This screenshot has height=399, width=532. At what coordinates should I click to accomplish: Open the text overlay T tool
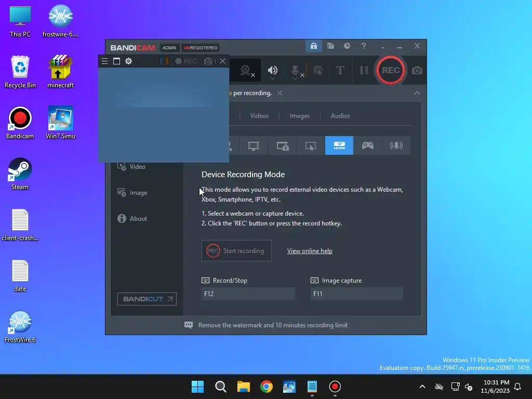coord(340,70)
